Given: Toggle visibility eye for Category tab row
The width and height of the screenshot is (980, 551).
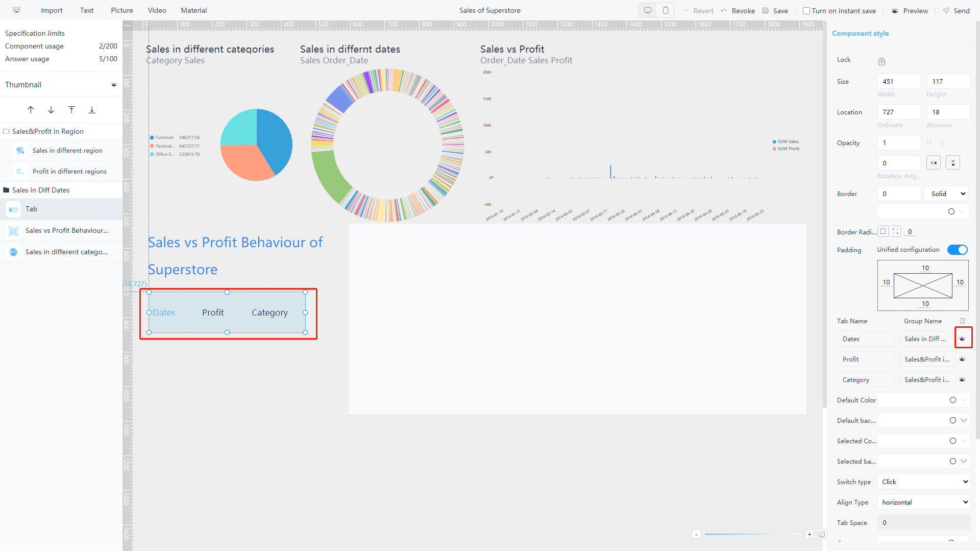Looking at the screenshot, I should (x=962, y=379).
